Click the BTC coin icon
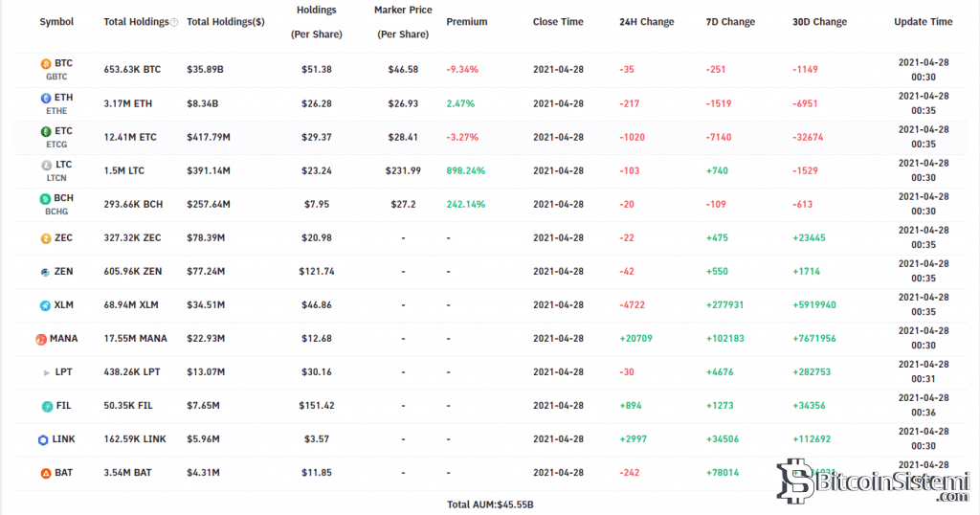Image resolution: width=980 pixels, height=515 pixels. point(45,63)
